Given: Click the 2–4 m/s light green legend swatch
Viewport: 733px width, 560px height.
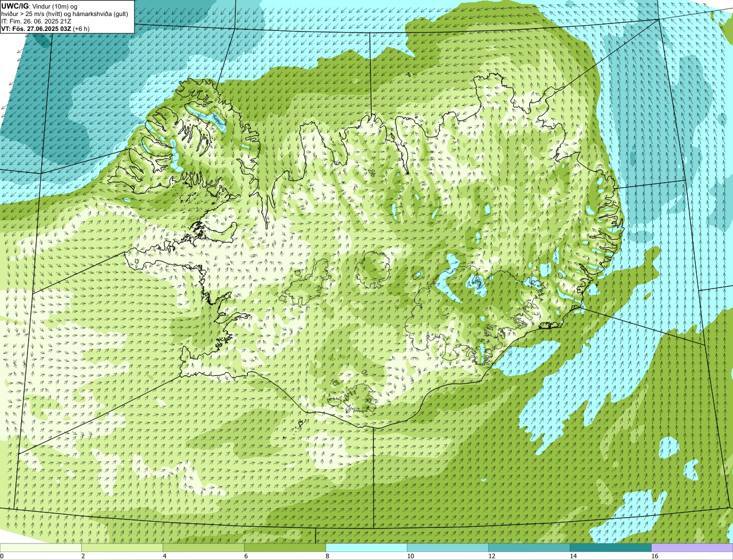Looking at the screenshot, I should pos(123,548).
